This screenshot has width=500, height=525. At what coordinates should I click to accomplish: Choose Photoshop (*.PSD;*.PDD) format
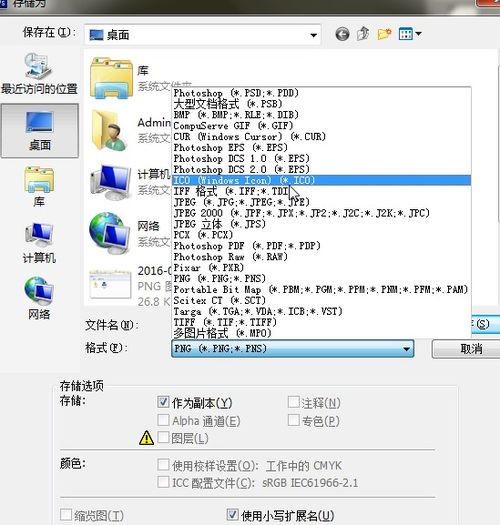[322, 93]
